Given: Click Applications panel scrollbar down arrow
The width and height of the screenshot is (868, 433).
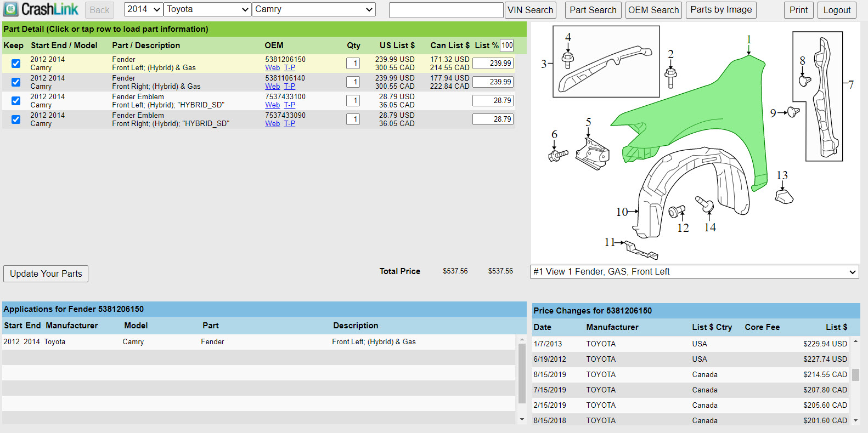Looking at the screenshot, I should pyautogui.click(x=522, y=420).
